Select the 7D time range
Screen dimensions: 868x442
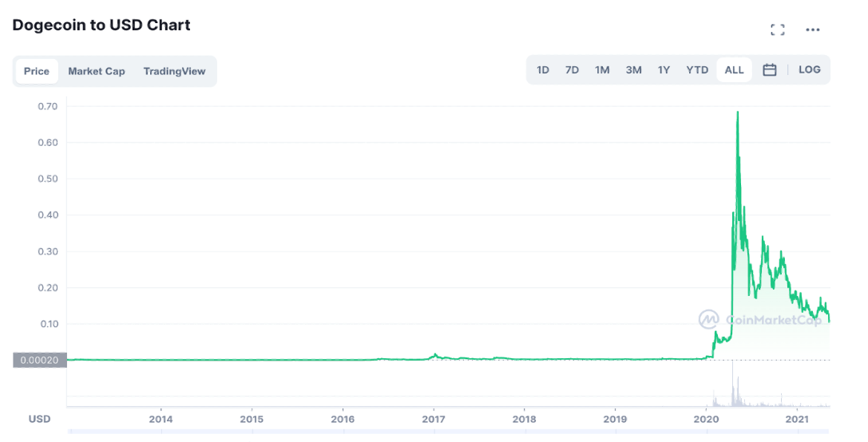tap(572, 69)
